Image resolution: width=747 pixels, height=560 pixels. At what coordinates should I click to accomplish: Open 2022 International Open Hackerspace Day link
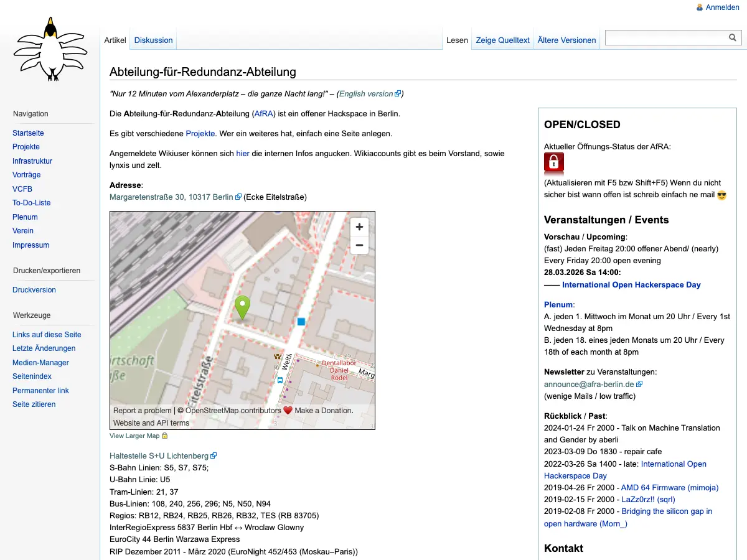(x=625, y=470)
